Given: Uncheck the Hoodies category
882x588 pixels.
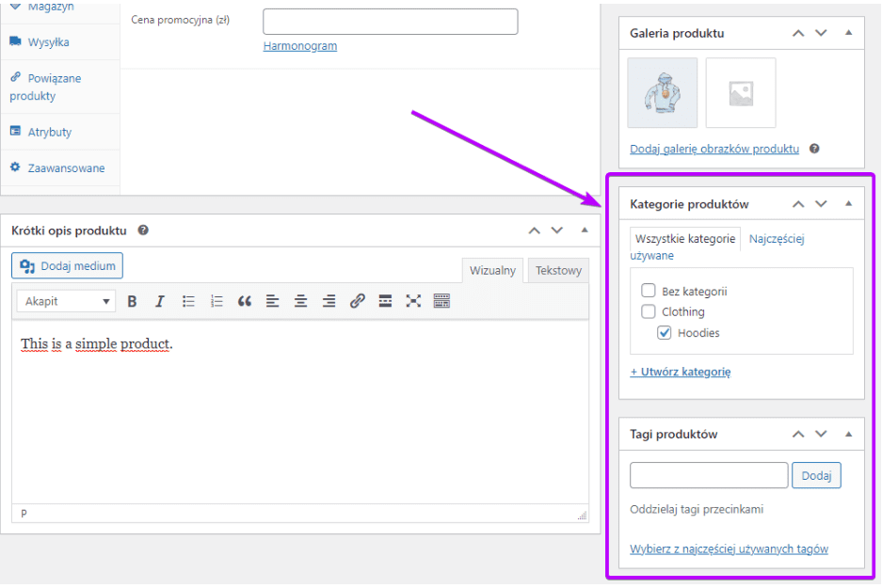Looking at the screenshot, I should pyautogui.click(x=665, y=333).
